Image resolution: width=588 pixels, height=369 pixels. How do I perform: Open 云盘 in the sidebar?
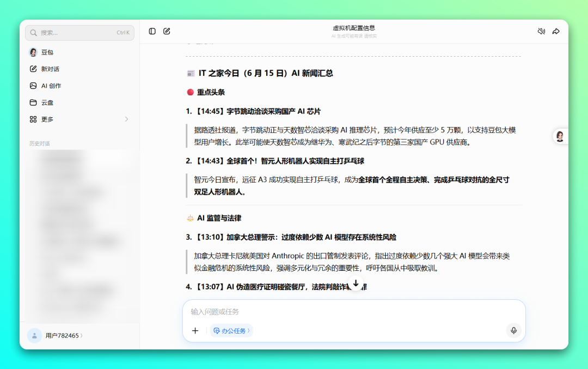[79, 102]
